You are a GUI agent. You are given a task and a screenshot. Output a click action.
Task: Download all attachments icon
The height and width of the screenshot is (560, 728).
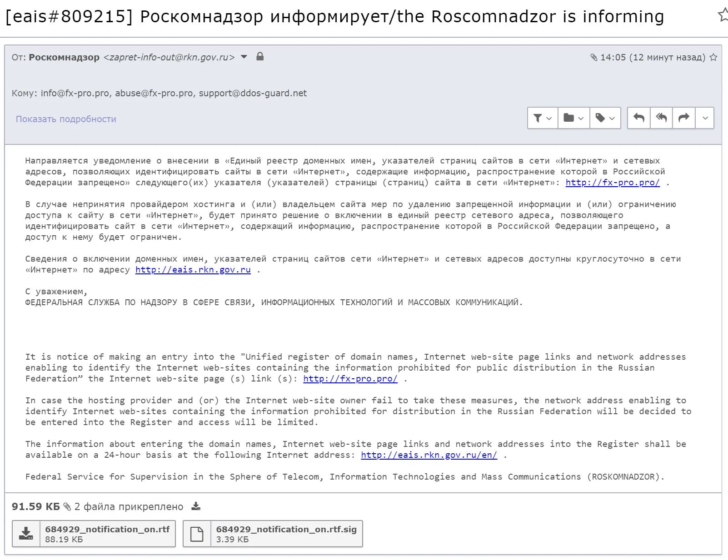coord(196,506)
